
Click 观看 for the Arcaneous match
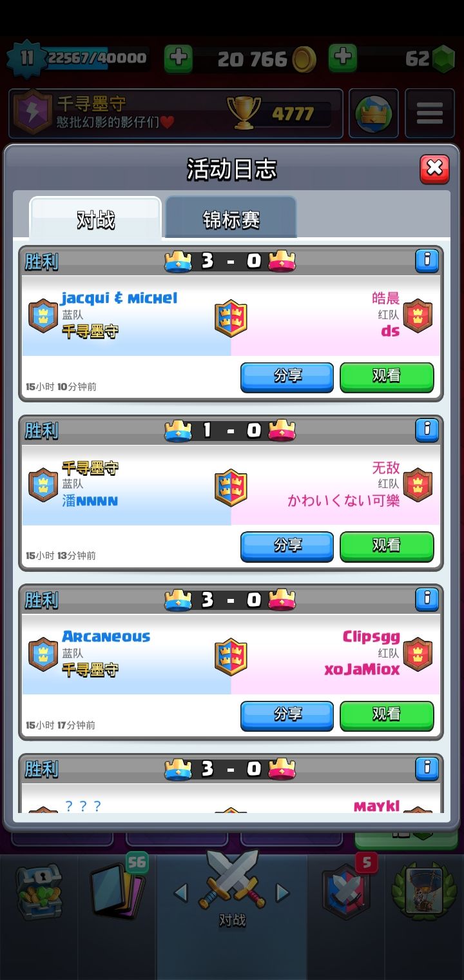pyautogui.click(x=387, y=716)
